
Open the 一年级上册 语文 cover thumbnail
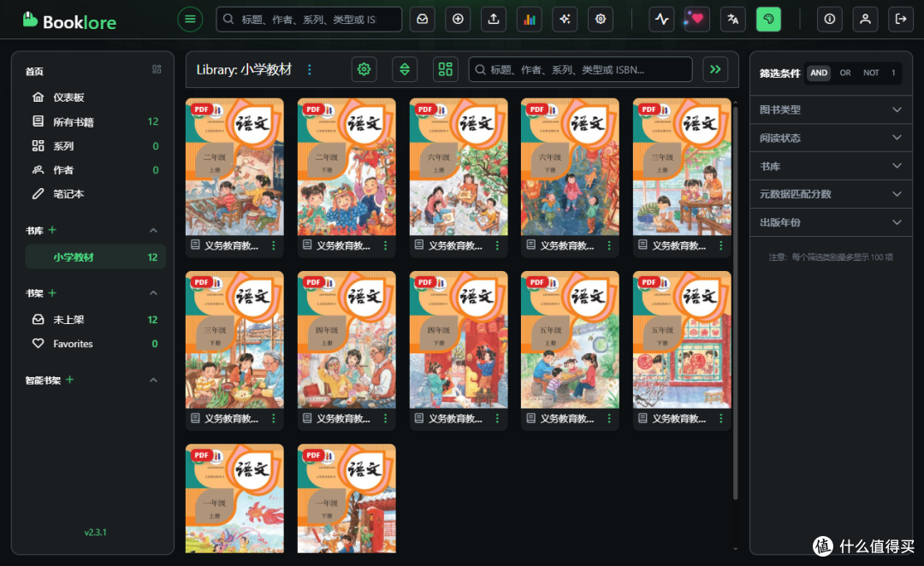[x=234, y=498]
